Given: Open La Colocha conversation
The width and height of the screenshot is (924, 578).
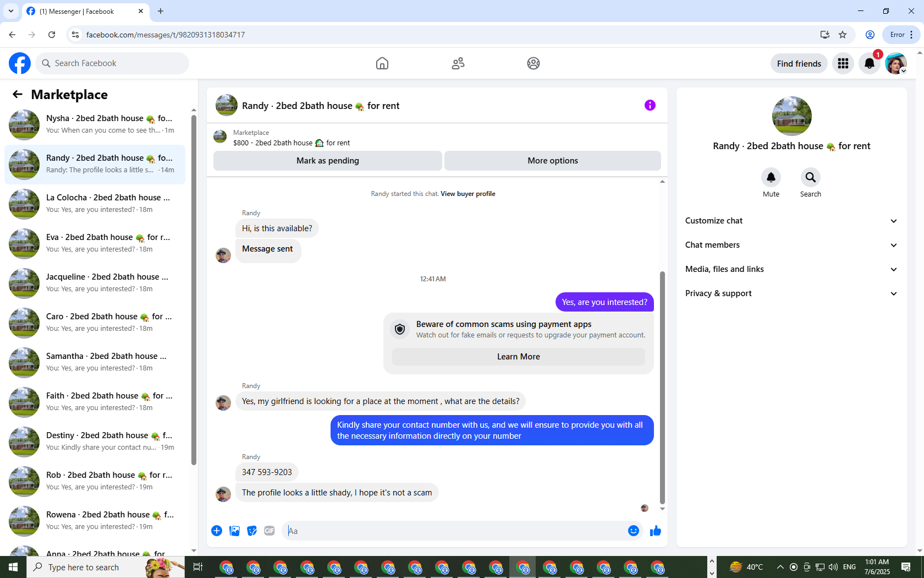Looking at the screenshot, I should [x=95, y=204].
